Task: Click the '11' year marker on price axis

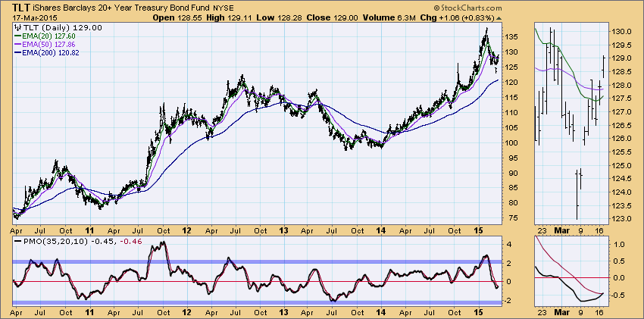Action: (89, 227)
